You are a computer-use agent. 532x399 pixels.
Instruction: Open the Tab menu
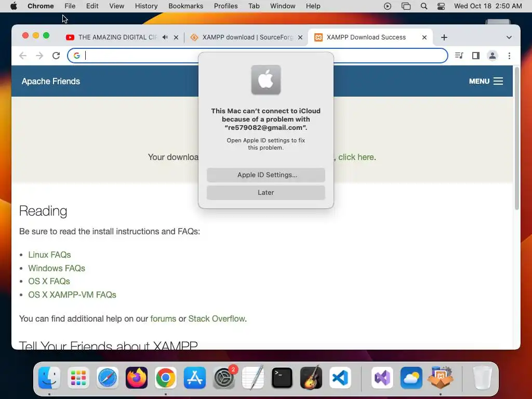(x=254, y=6)
